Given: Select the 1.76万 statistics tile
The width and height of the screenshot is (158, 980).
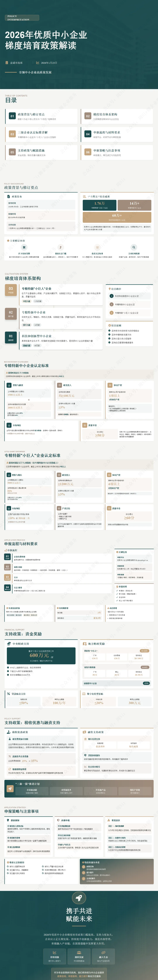Looking at the screenshot, I should (x=99, y=205).
